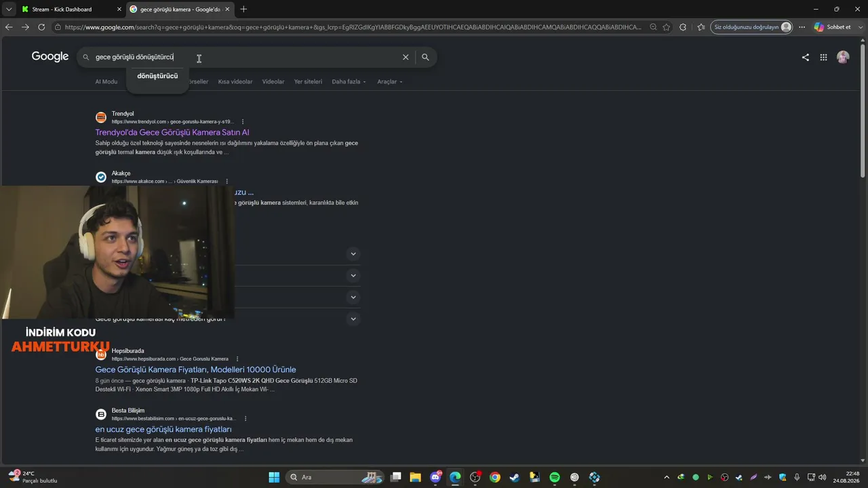Viewport: 868px width, 488px height.
Task: Open the browser settings and more menu
Action: (802, 27)
